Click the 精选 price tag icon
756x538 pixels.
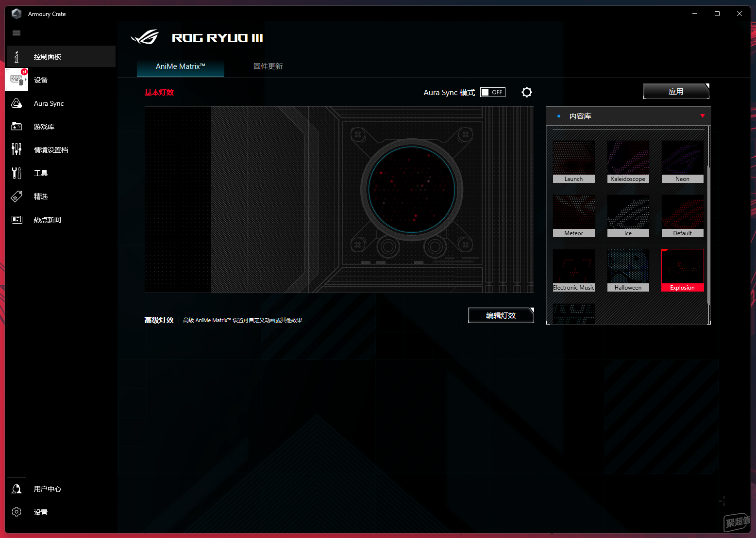coord(17,196)
